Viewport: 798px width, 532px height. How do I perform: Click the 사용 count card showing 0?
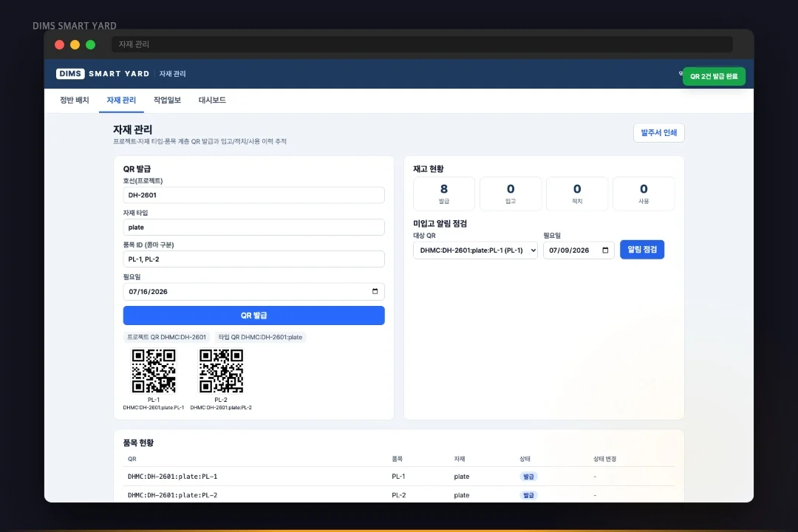pos(644,194)
